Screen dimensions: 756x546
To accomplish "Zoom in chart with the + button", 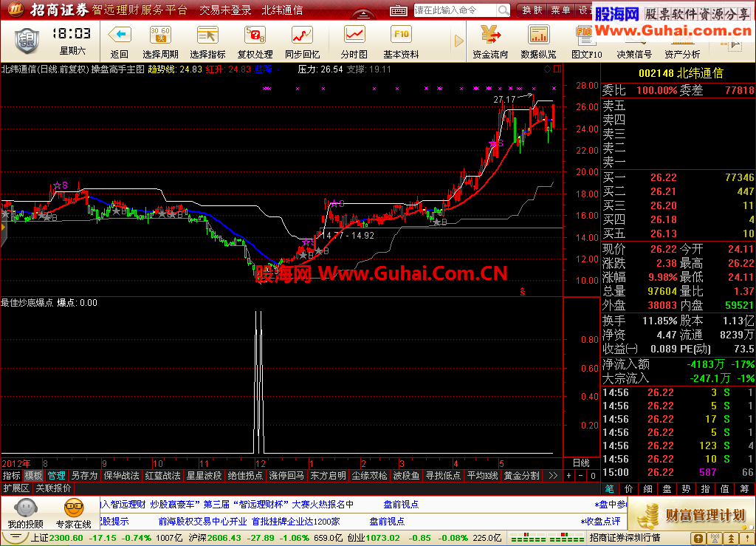I will [569, 476].
